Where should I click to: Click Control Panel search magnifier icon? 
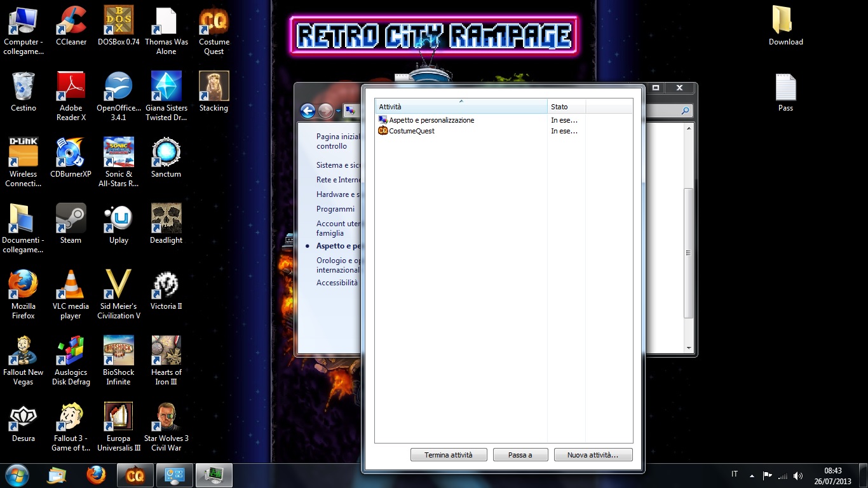[685, 111]
